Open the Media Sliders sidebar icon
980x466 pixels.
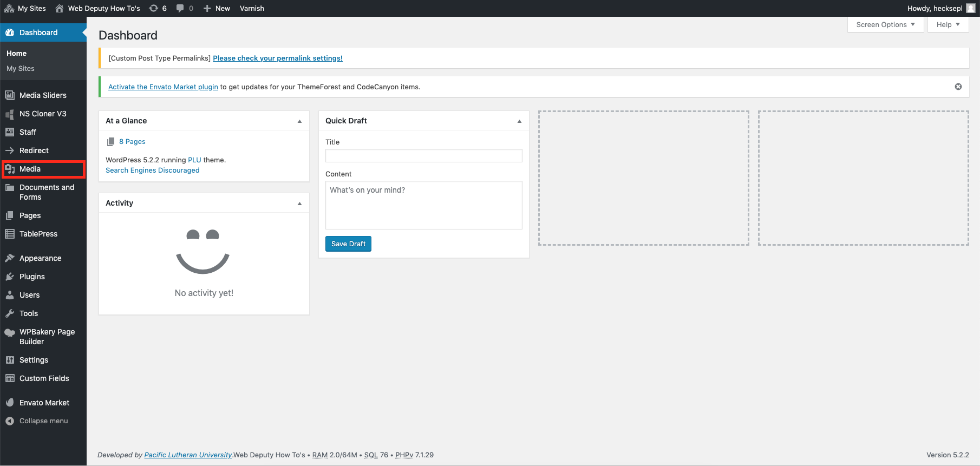click(10, 95)
